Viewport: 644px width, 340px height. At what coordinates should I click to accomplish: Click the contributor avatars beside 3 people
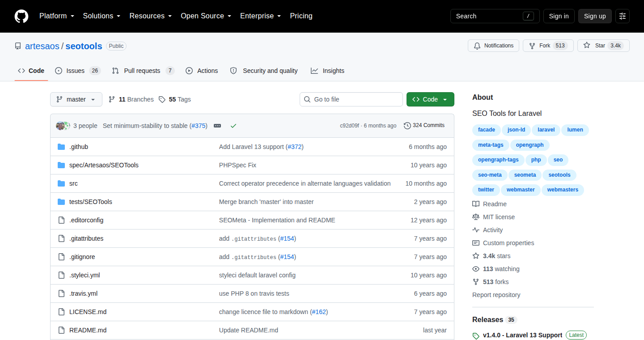[x=63, y=126]
